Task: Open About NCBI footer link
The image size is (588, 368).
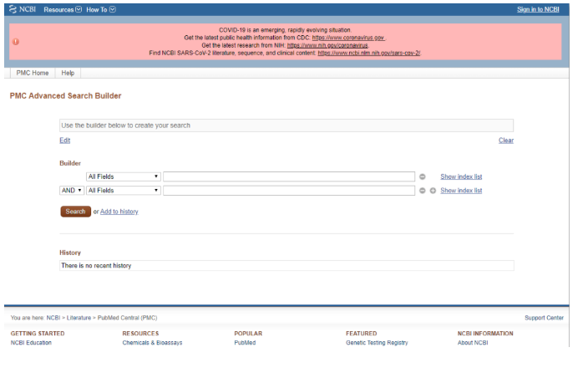Action: click(x=473, y=342)
